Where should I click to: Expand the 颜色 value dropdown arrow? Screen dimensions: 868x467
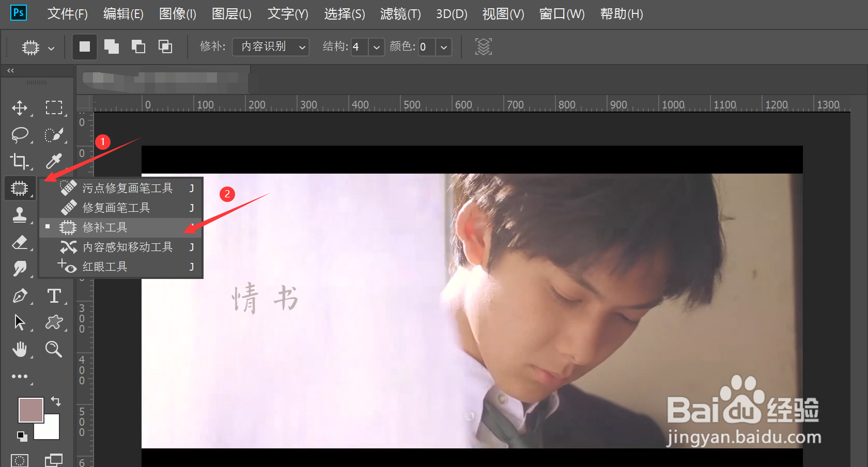(x=444, y=47)
